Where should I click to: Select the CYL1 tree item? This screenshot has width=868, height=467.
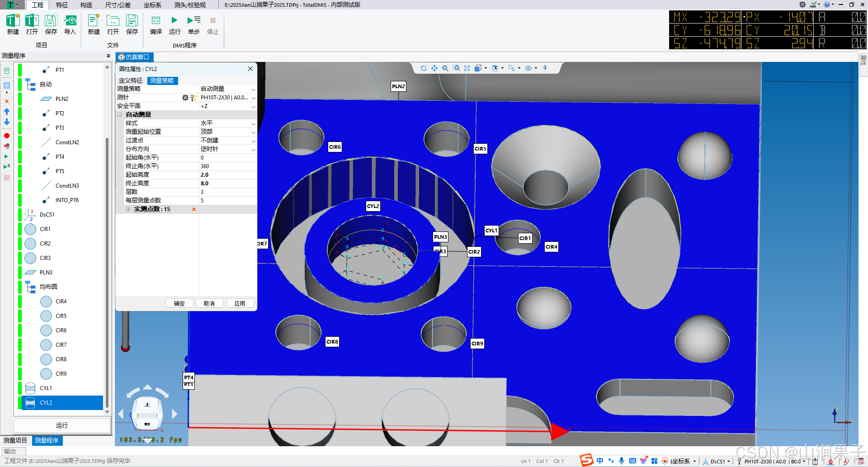(46, 388)
